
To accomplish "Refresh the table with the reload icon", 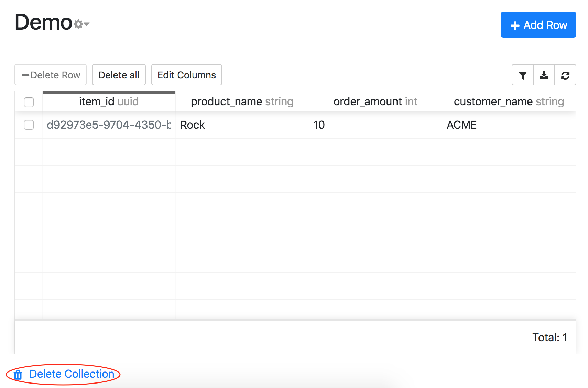I will pos(565,75).
